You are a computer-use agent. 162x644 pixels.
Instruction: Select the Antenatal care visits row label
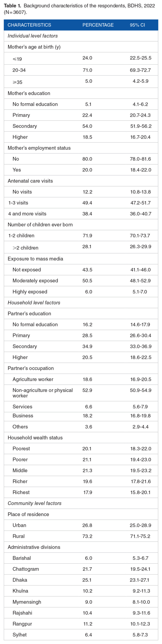pyautogui.click(x=30, y=181)
